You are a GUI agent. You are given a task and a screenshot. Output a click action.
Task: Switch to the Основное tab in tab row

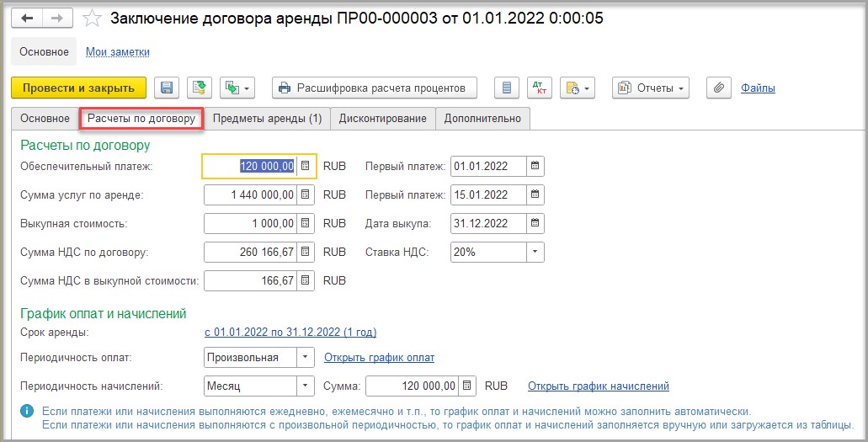click(x=45, y=119)
